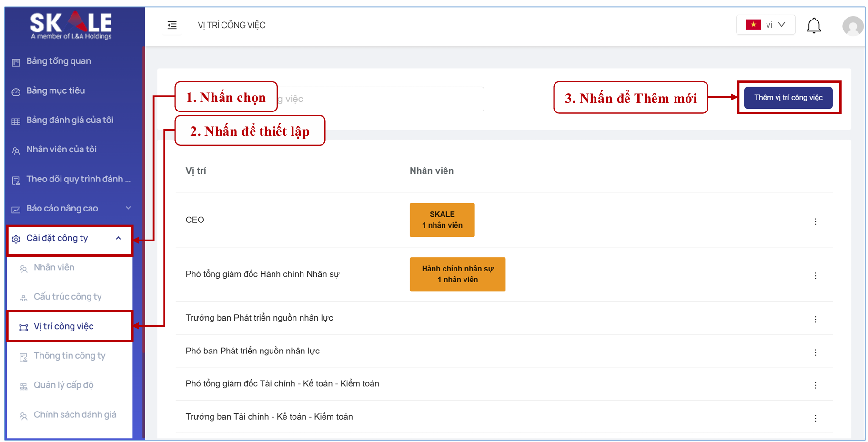Screen dimensions: 868x442
Task: Open Chính sách đánh giá settings
Action: 75,415
